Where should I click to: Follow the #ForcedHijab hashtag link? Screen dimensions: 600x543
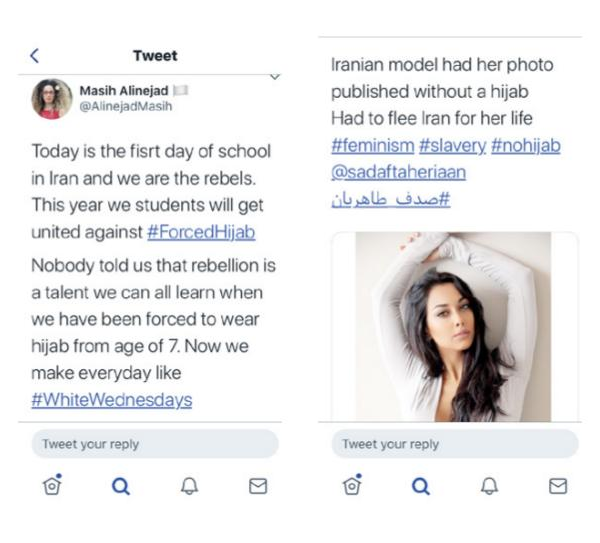(201, 232)
